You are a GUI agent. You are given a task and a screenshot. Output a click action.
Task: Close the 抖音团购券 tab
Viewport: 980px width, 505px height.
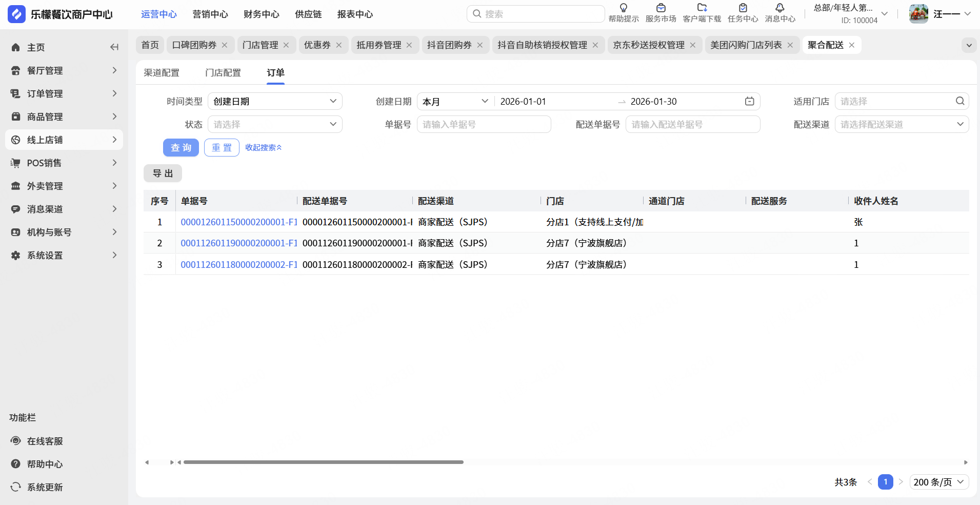tap(480, 45)
